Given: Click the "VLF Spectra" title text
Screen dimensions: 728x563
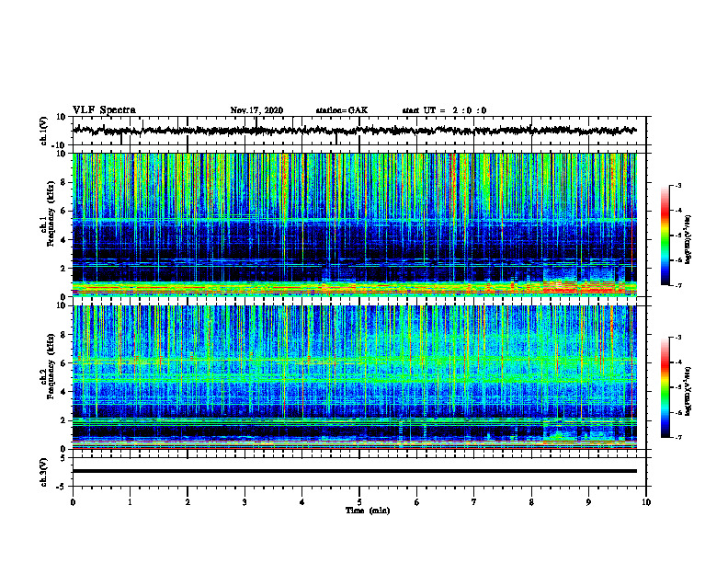Looking at the screenshot, I should tap(104, 110).
